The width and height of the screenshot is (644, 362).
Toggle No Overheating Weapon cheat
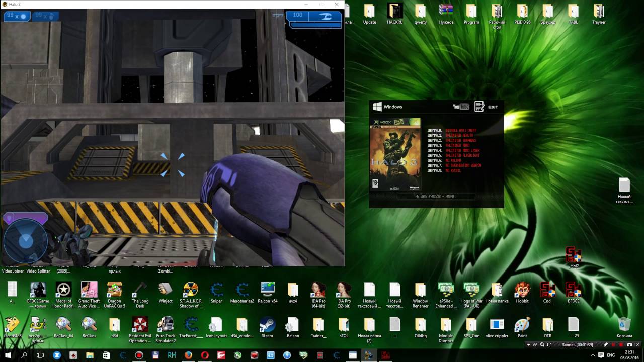coord(463,165)
